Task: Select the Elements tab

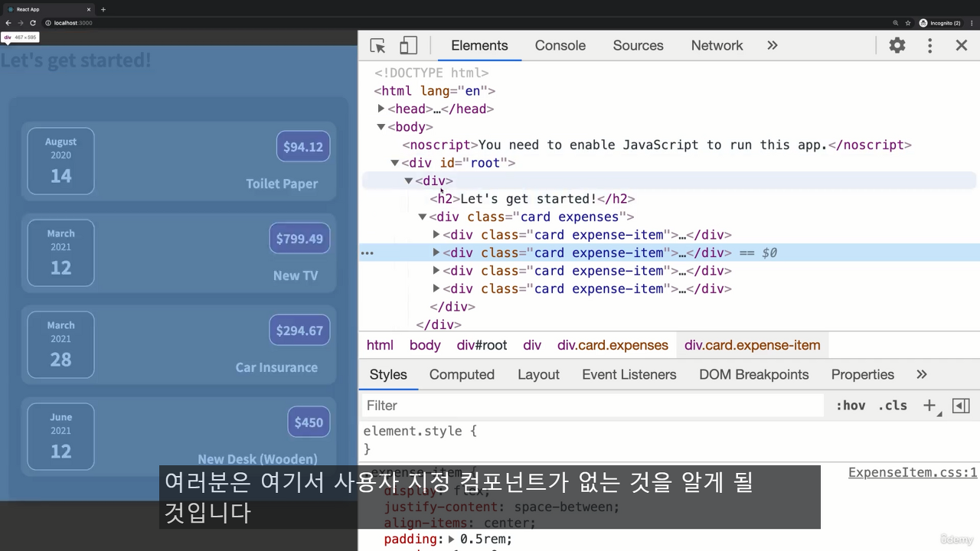Action: click(x=479, y=45)
